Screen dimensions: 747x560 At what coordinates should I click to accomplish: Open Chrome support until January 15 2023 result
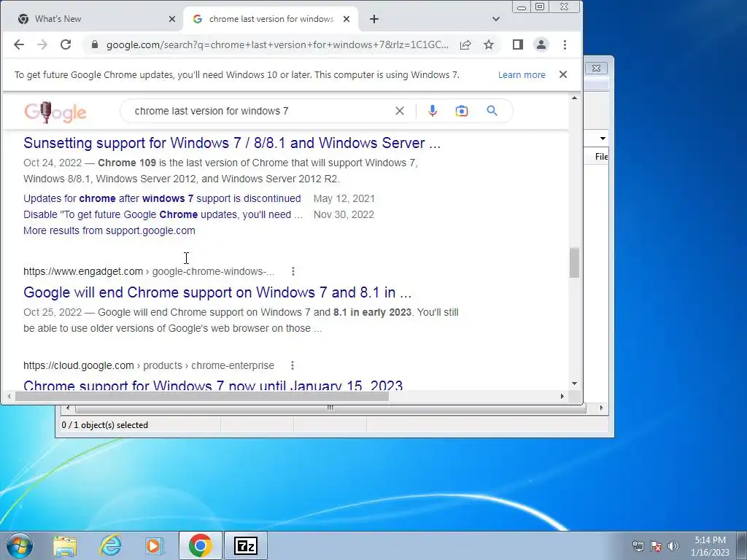tap(213, 385)
